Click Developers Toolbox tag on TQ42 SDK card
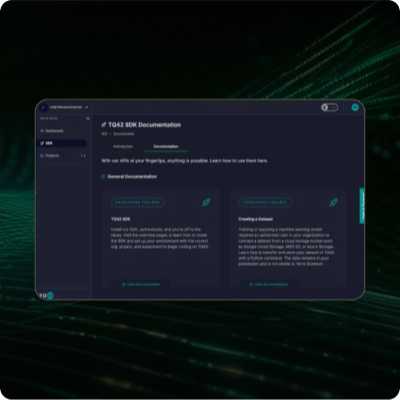The height and width of the screenshot is (400, 400). pos(138,202)
